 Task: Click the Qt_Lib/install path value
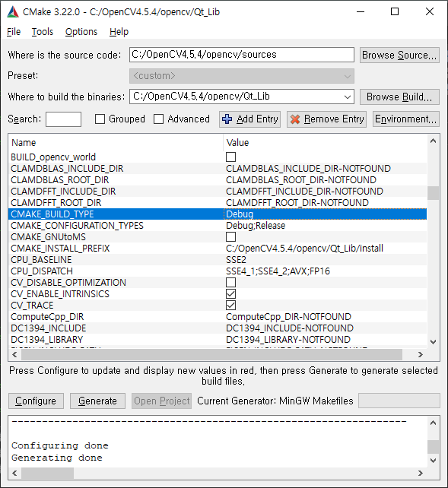point(304,249)
